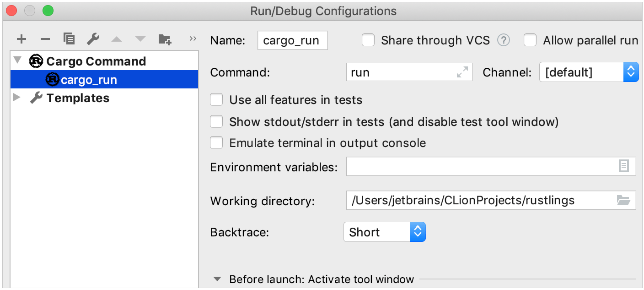The height and width of the screenshot is (290, 644).
Task: Move configuration down arrow
Action: pyautogui.click(x=140, y=39)
